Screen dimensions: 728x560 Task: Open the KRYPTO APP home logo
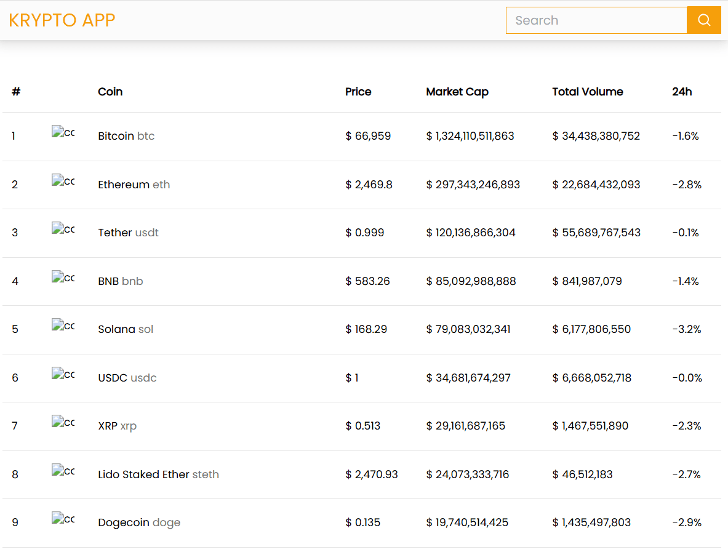[x=62, y=20]
